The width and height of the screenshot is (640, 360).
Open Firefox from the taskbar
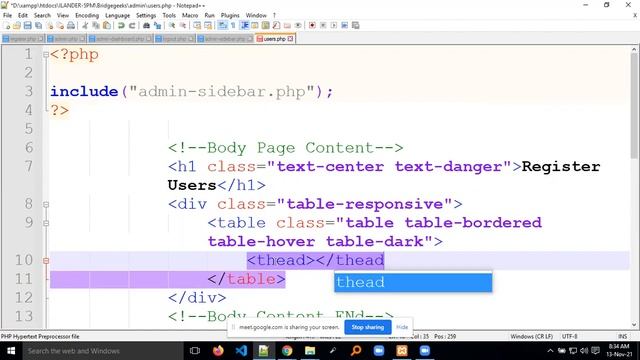point(218,351)
